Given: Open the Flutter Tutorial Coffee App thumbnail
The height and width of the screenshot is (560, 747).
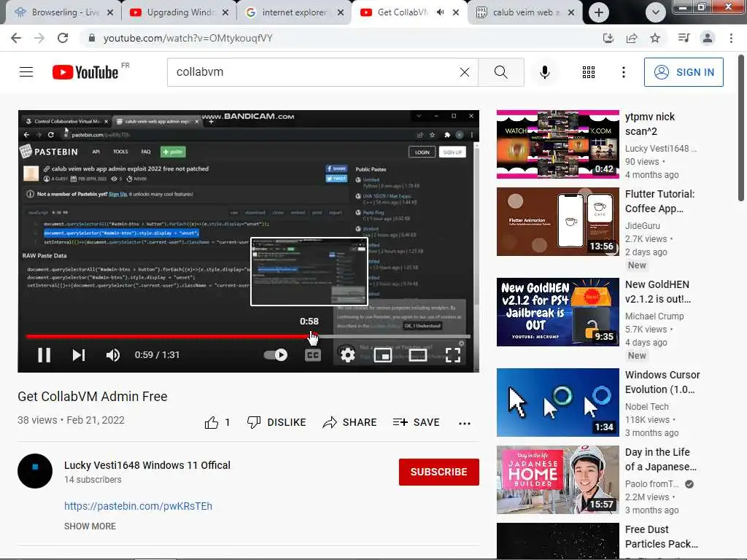Looking at the screenshot, I should click(x=558, y=222).
